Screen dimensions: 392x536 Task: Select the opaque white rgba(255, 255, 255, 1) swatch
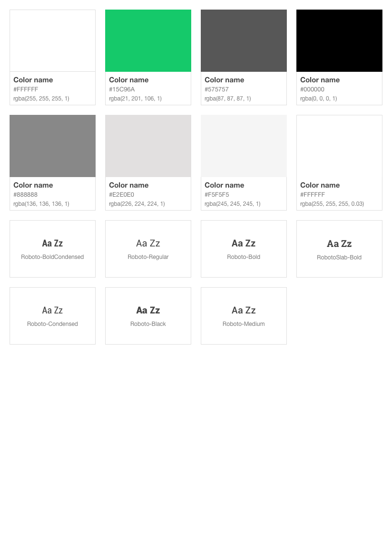click(x=53, y=41)
